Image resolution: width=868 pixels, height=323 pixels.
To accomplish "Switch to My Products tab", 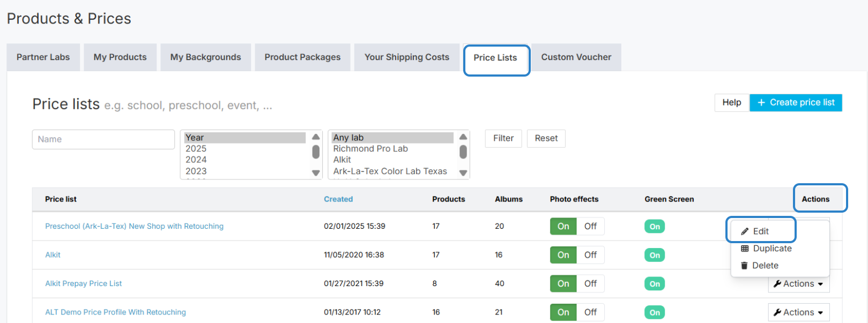I will (120, 57).
